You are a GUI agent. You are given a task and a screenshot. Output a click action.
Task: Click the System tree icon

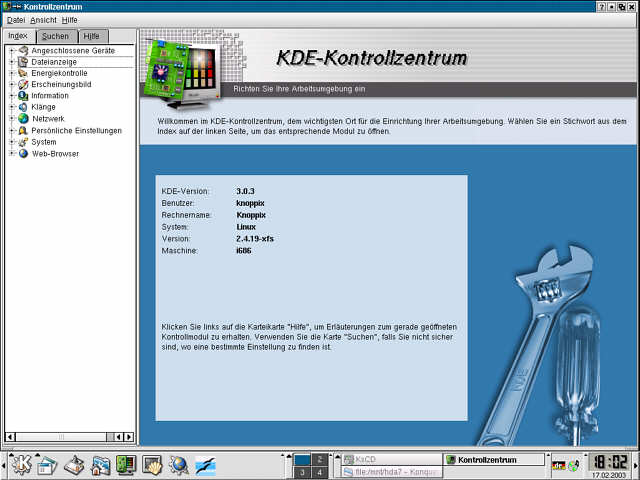click(23, 142)
